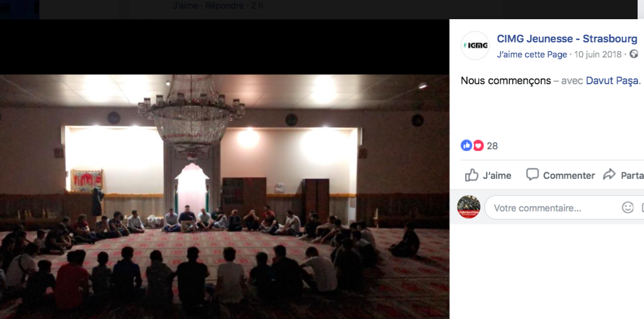Like the post with J'aime button
Screen dimensions: 644x319
pyautogui.click(x=488, y=175)
